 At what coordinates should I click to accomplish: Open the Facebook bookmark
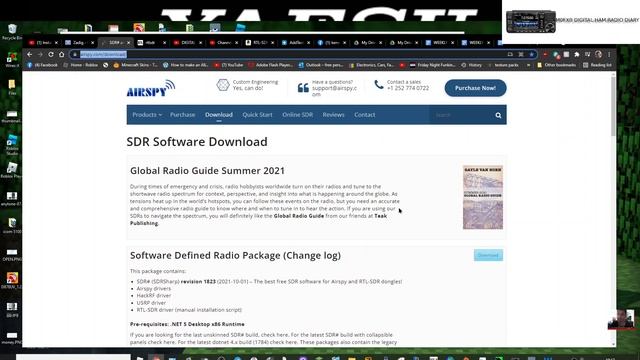[x=42, y=65]
